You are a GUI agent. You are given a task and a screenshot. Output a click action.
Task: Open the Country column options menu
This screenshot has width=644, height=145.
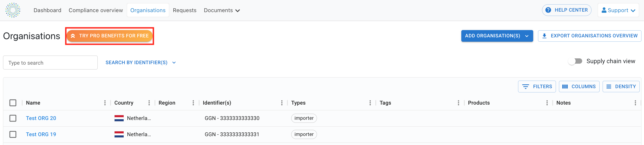[x=149, y=103]
